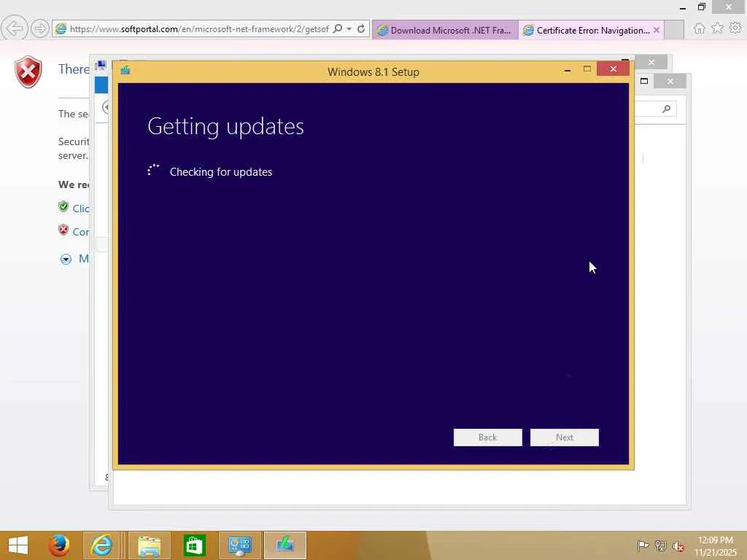Maximize the Windows 8.1 Setup window
Screen dimensions: 747x560
coord(587,69)
